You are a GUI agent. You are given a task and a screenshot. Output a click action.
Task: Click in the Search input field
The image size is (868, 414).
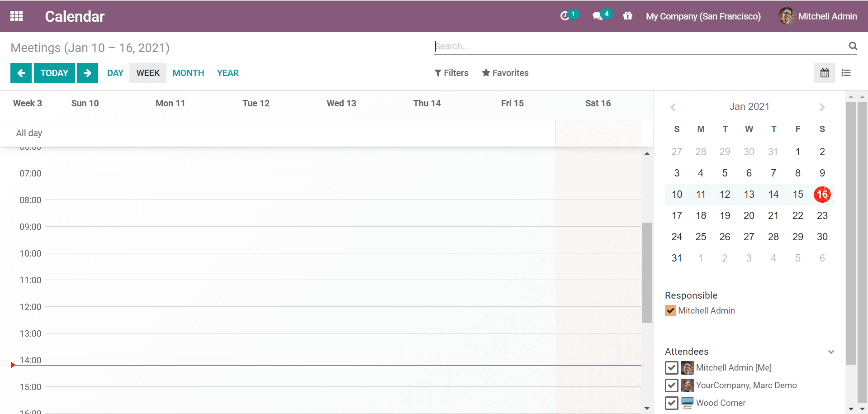[640, 46]
